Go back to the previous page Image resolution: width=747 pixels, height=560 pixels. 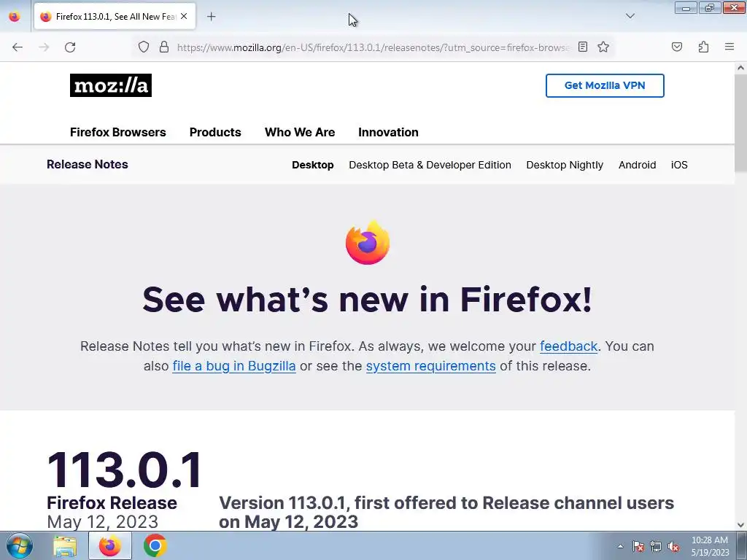18,47
